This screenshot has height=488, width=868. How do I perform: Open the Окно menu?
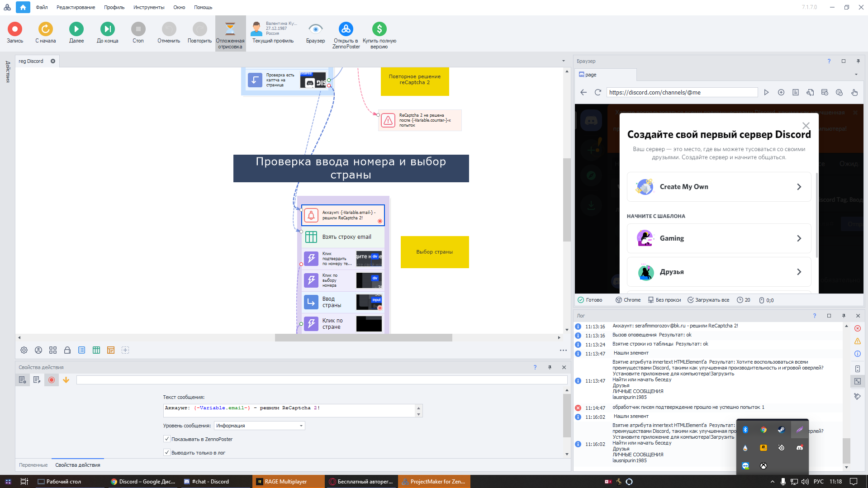point(179,7)
